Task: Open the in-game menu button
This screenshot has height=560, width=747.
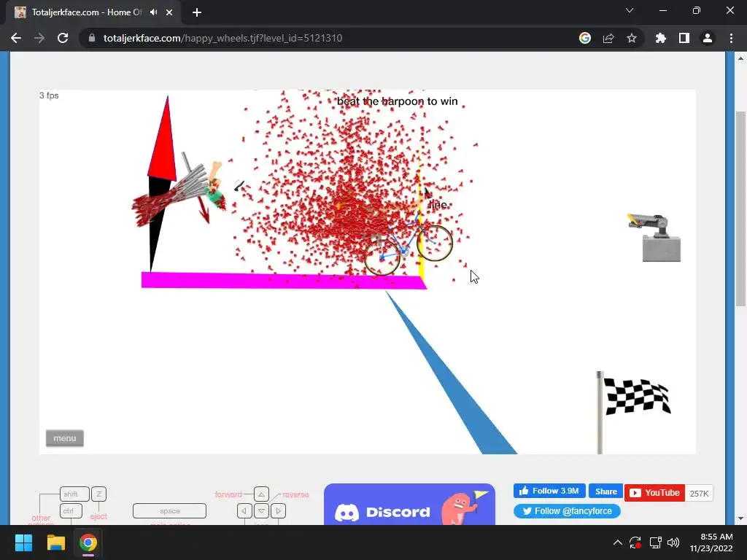Action: (65, 438)
